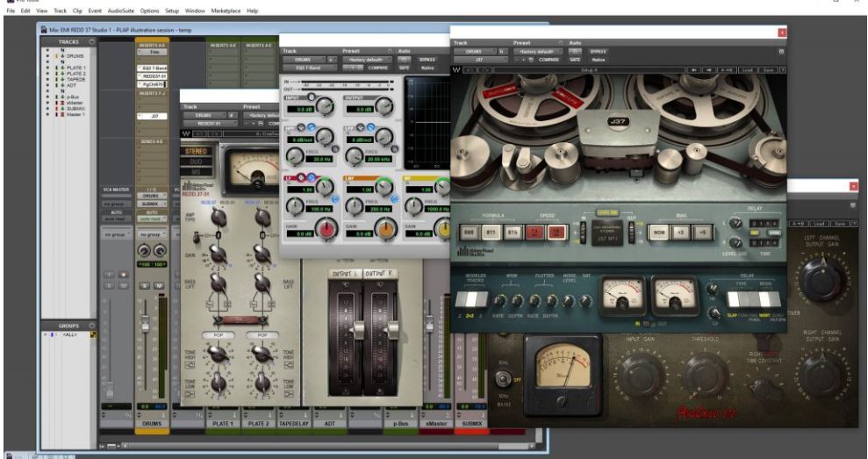Click the Fairchild threshold knob

coord(706,372)
